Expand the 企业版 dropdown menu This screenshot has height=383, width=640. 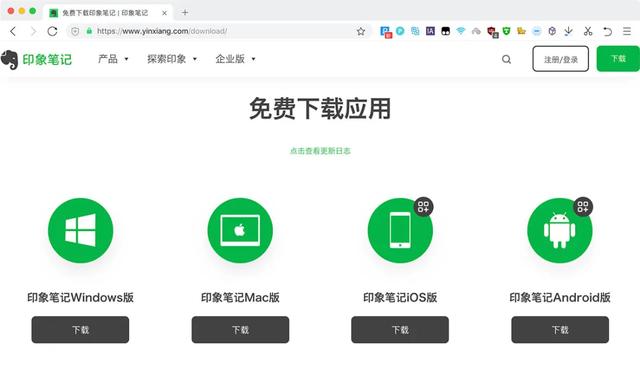tap(235, 59)
